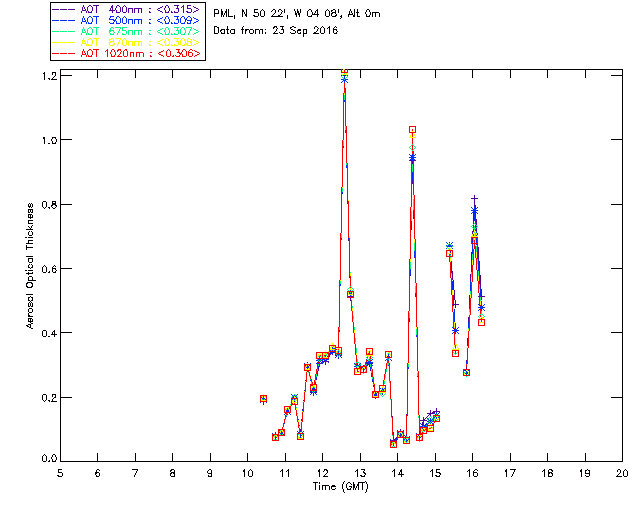Click the y-axis tick label '0.8'
640x512 pixels.
coord(49,205)
